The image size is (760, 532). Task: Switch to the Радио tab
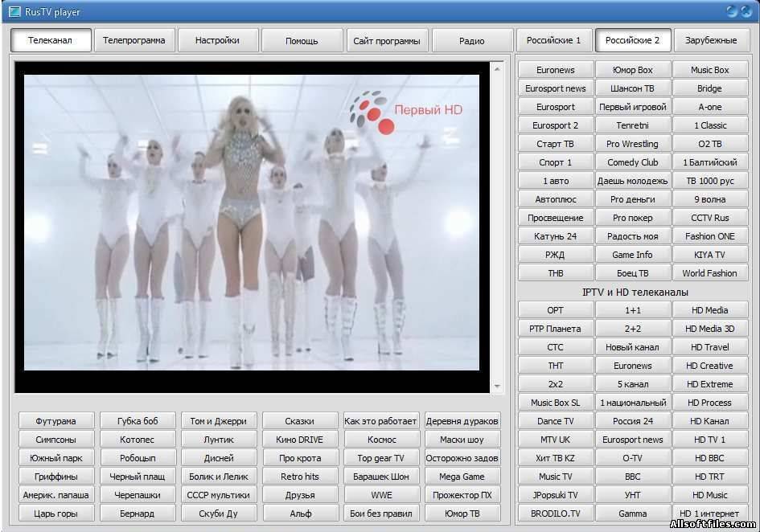tap(471, 40)
